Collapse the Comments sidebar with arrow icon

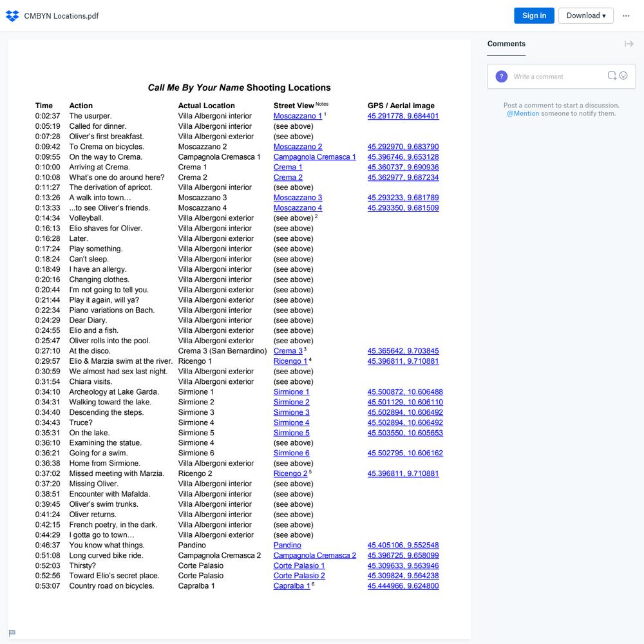[x=629, y=44]
